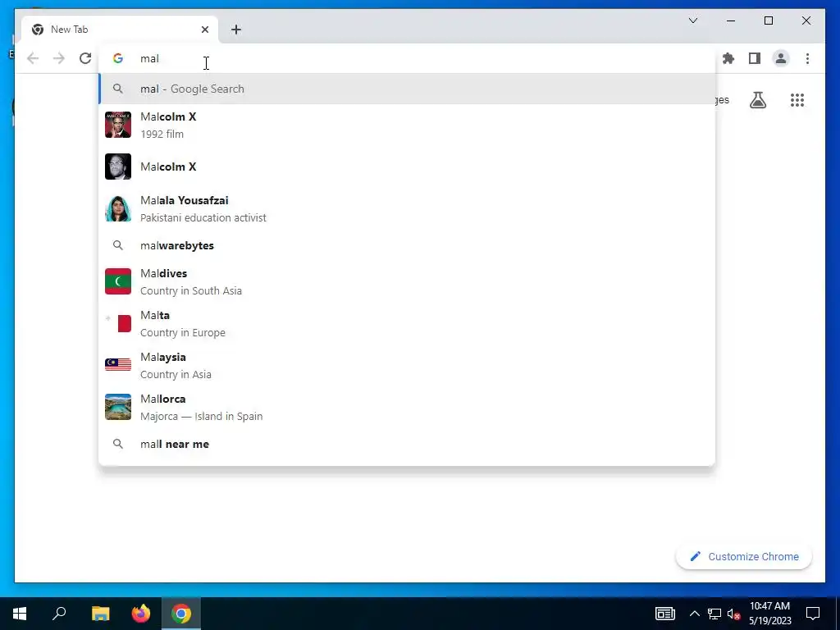The height and width of the screenshot is (630, 840).
Task: Click the Mallorca island photo thumbnail
Action: pyautogui.click(x=118, y=407)
